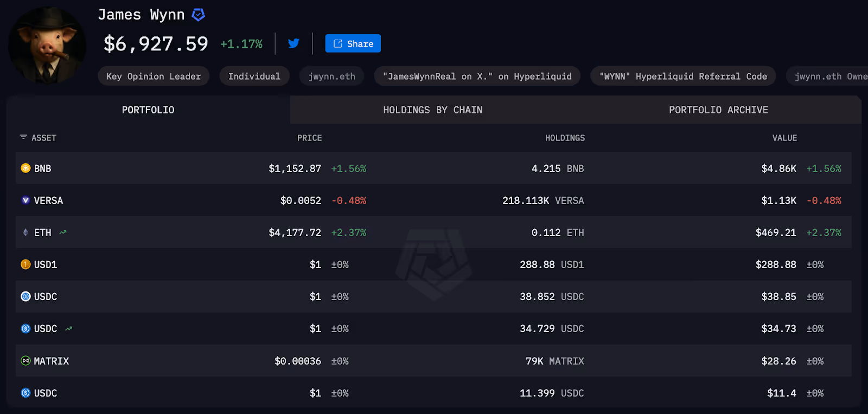
Task: Click the filter icon beside ASSET header
Action: tap(23, 137)
